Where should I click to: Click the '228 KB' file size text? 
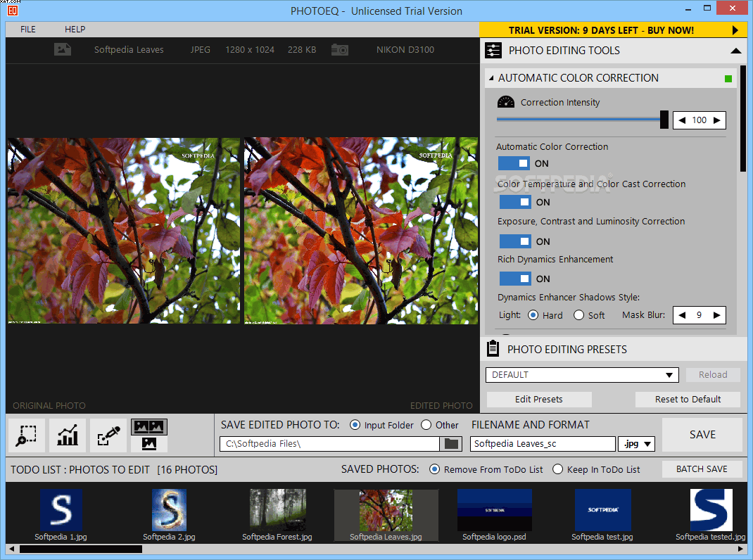(302, 49)
